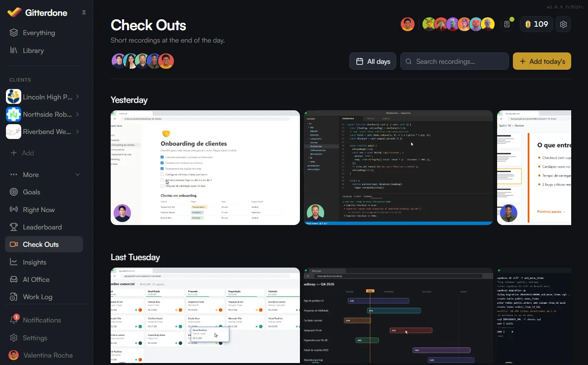Open the All days date filter
Image resolution: width=588 pixels, height=365 pixels.
(x=373, y=61)
